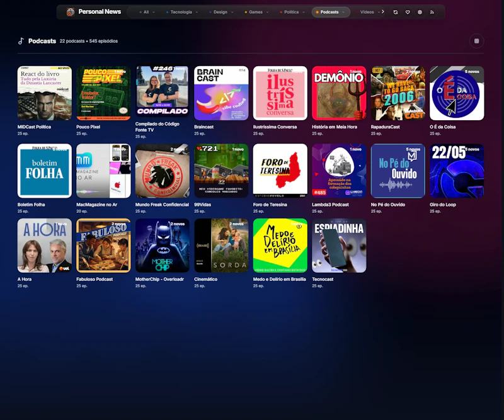Open the Pouco Pixel podcast cover
The height and width of the screenshot is (420, 504).
coord(103,93)
